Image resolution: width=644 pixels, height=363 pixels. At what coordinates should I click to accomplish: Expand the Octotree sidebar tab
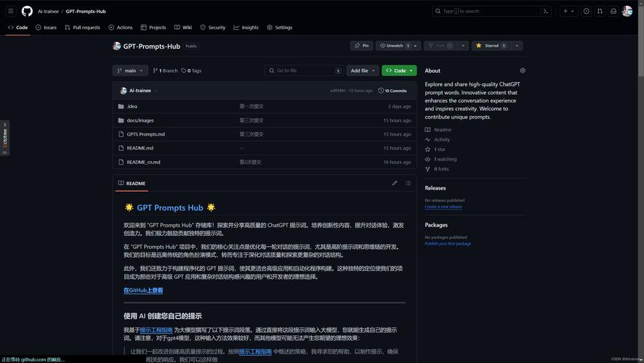(4, 138)
